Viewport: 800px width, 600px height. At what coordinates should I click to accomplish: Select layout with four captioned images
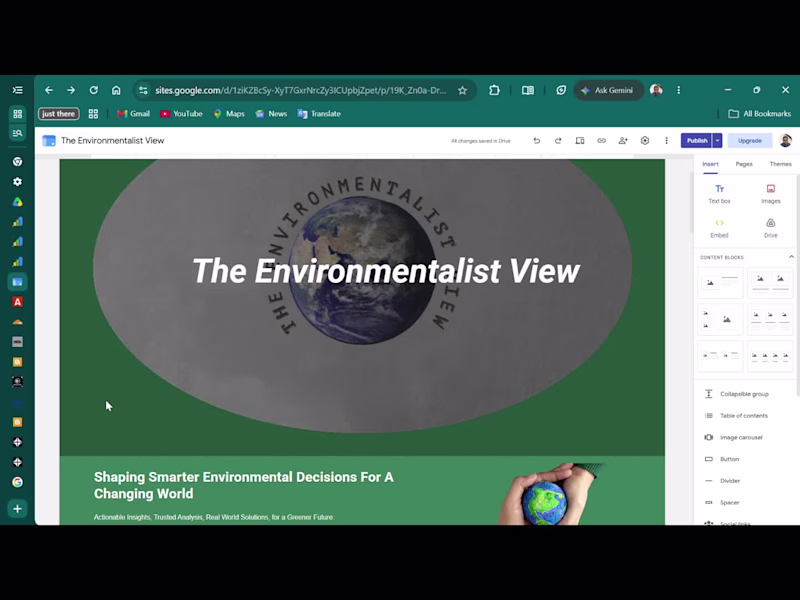point(770,356)
